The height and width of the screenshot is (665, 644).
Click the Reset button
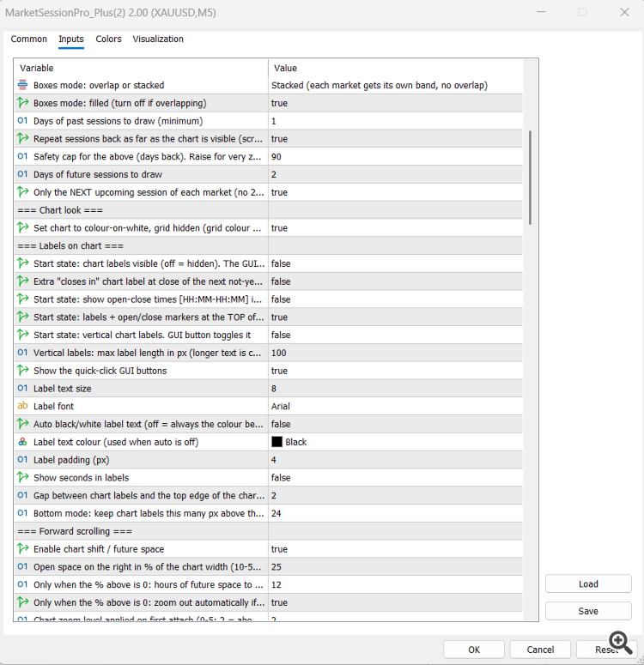point(606,650)
